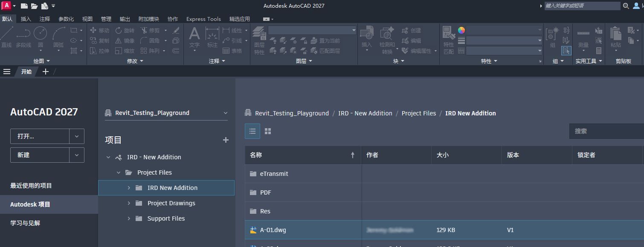Open the 打开 (Open) dropdown arrow

[x=77, y=136]
